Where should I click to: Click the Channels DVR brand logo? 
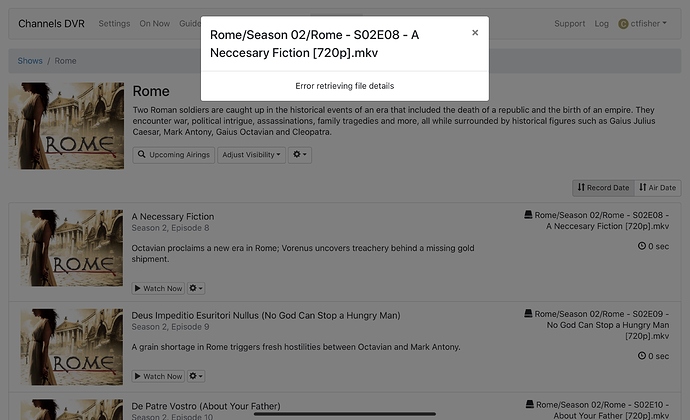[x=49, y=23]
